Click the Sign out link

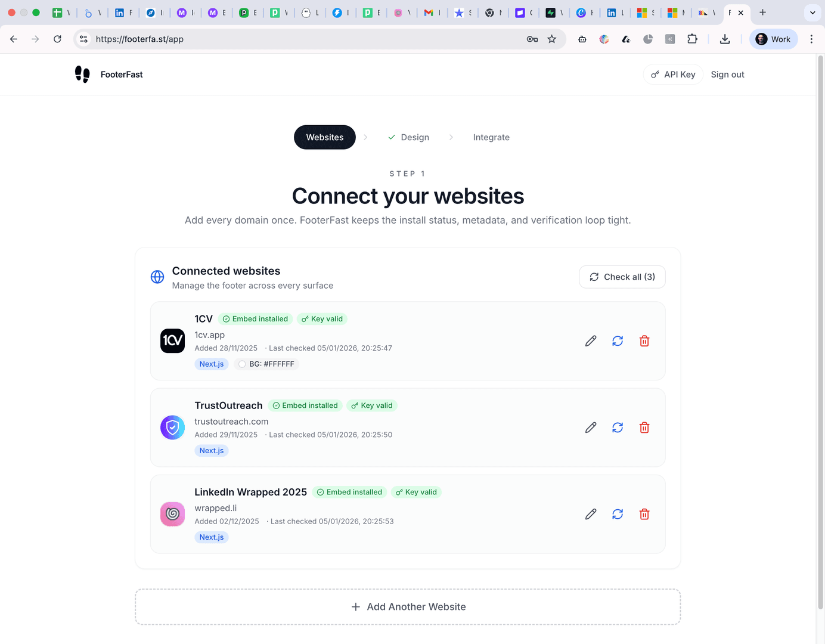727,75
